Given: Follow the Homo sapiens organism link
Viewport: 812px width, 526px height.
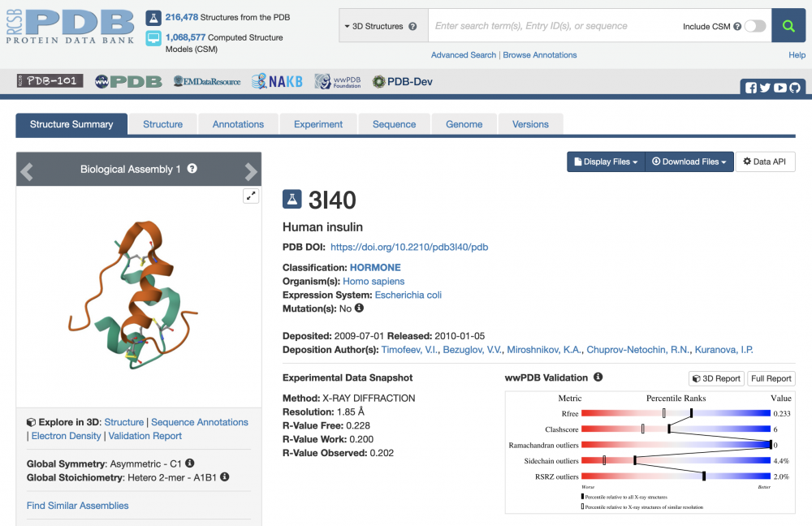Looking at the screenshot, I should tap(374, 281).
